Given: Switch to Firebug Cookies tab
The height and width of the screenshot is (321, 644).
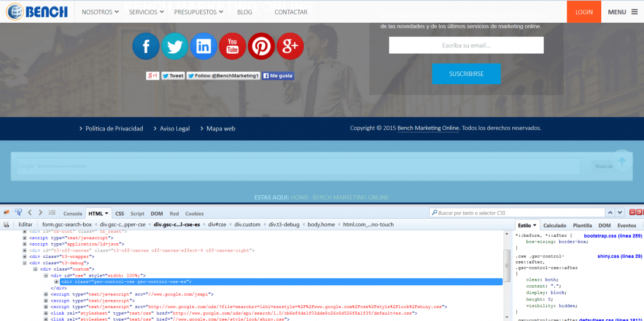Looking at the screenshot, I should [x=194, y=213].
